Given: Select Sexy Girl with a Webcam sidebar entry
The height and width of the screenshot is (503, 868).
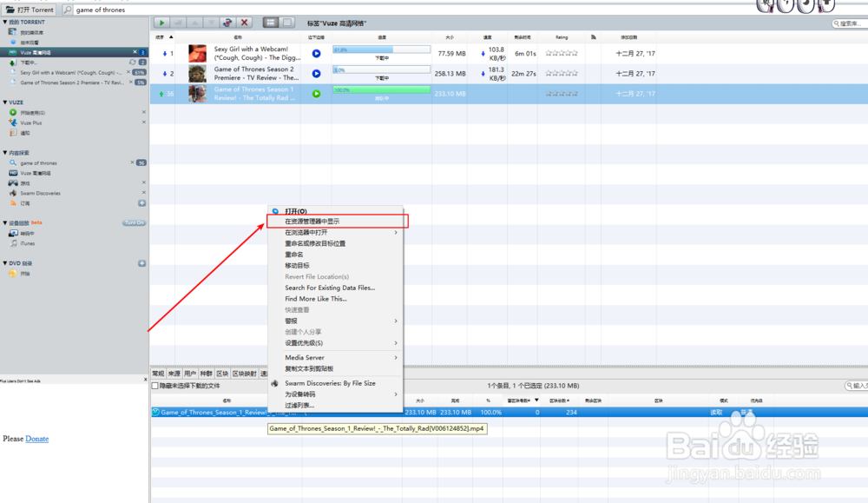Looking at the screenshot, I should pos(71,73).
